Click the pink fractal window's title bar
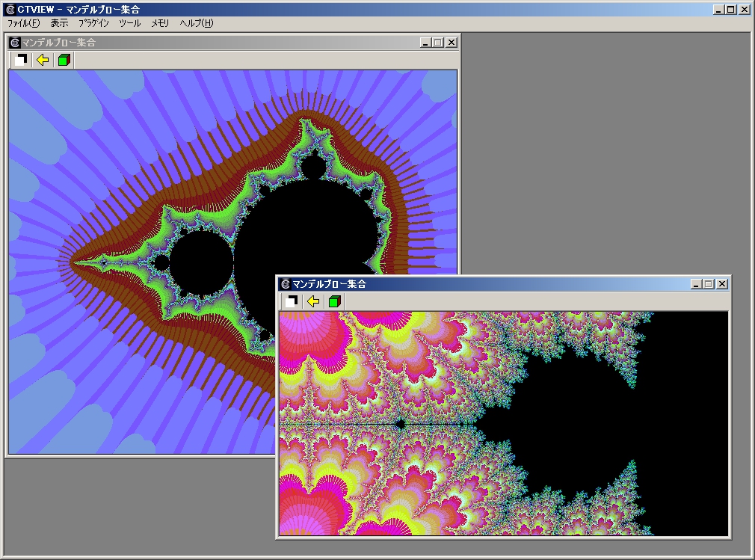This screenshot has height=560, width=755. click(486, 284)
